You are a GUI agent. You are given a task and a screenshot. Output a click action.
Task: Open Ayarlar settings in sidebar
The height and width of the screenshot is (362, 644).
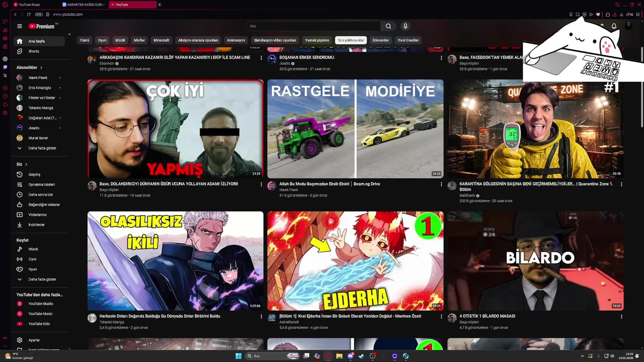tap(34, 340)
